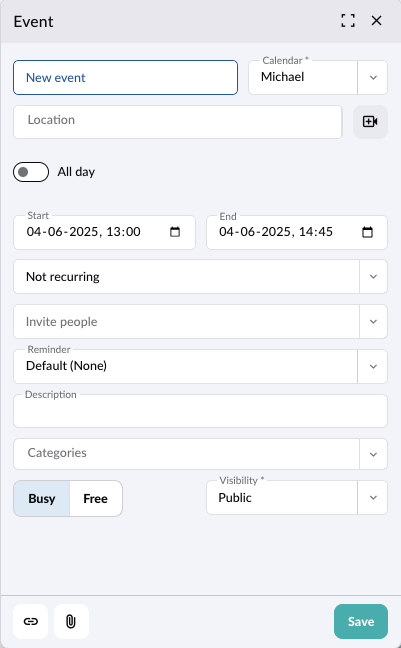This screenshot has width=401, height=648.
Task: Select Free availability
Action: (x=95, y=498)
